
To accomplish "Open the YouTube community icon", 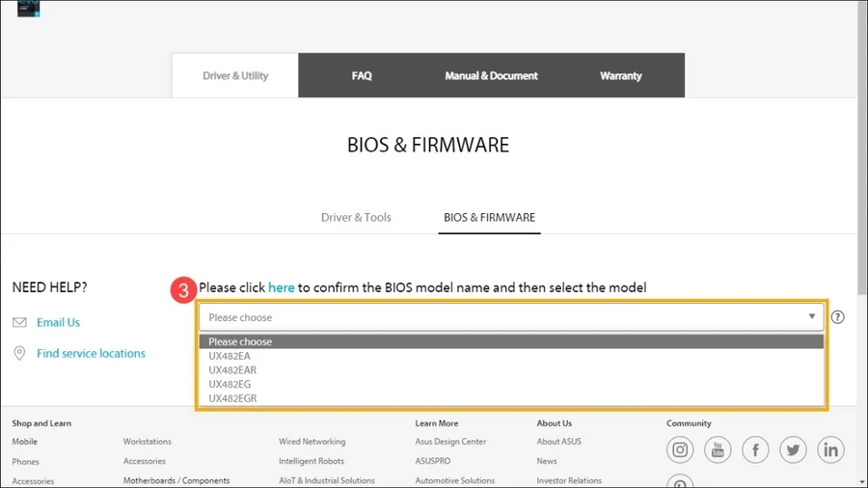I will pos(718,449).
